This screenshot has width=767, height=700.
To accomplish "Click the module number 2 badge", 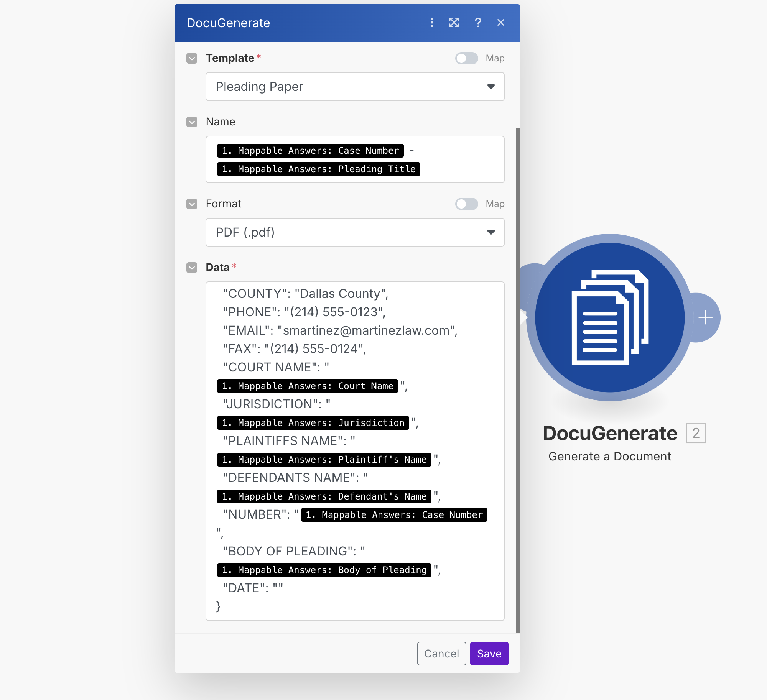I will pos(696,433).
